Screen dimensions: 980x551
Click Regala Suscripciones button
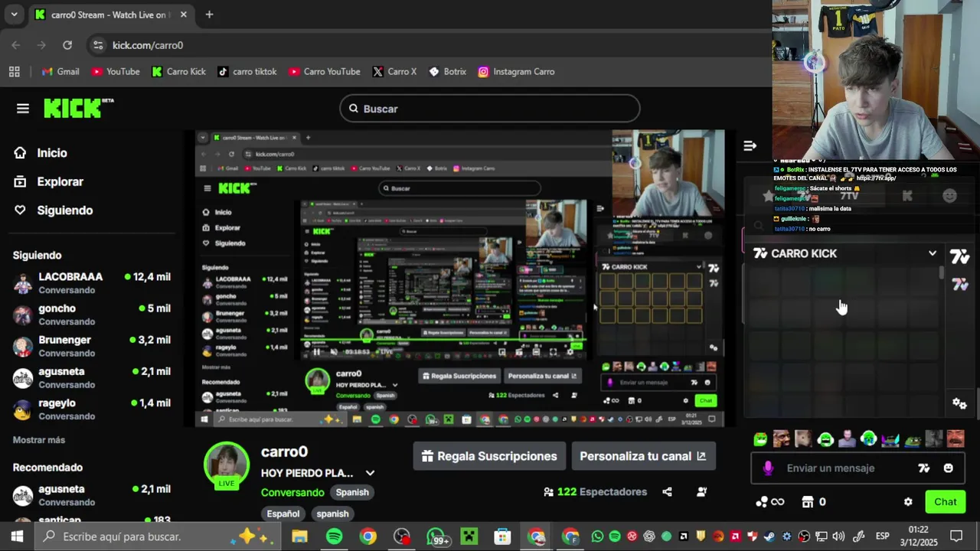tap(489, 456)
